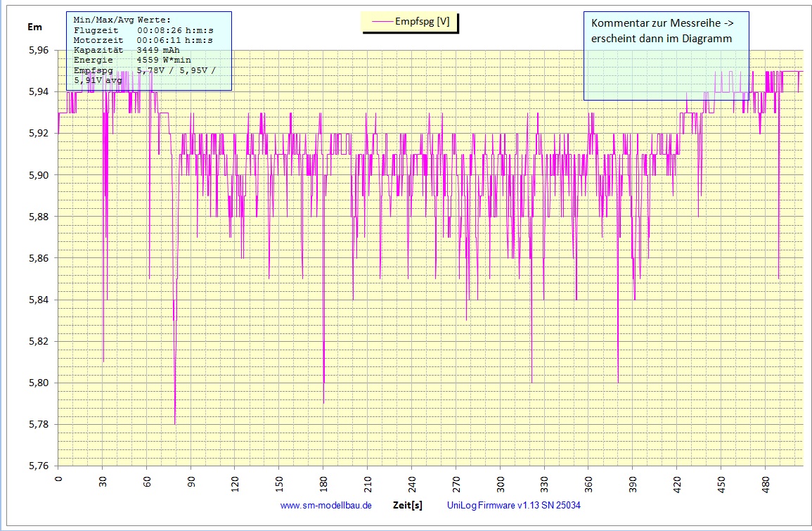Viewport: 812px width, 531px height.
Task: Click the 420 time axis tick label
Action: [678, 483]
